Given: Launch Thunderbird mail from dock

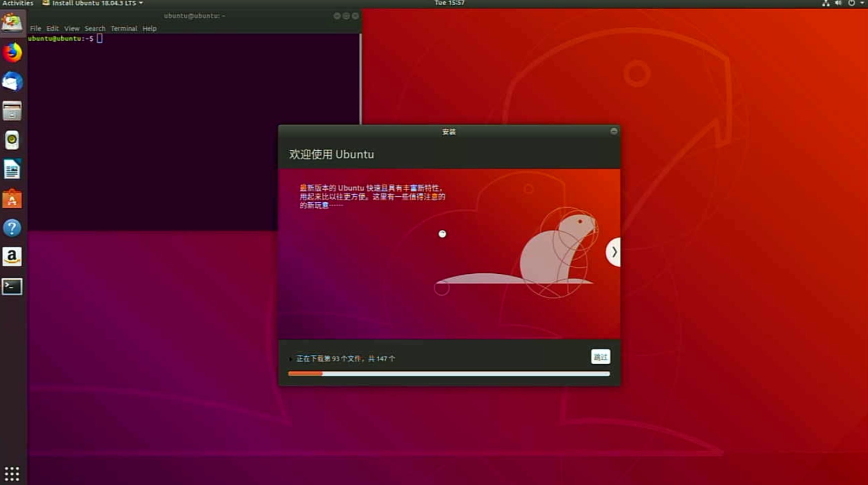Looking at the screenshot, I should coord(12,82).
